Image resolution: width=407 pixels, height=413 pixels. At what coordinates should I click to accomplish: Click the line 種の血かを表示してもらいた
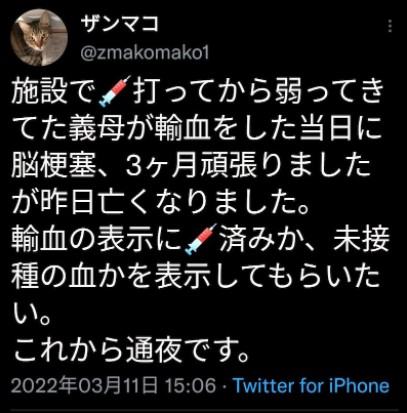[195, 276]
